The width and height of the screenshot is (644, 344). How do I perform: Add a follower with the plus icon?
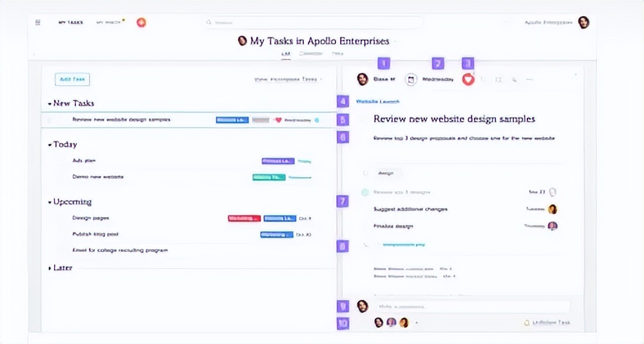click(x=417, y=323)
